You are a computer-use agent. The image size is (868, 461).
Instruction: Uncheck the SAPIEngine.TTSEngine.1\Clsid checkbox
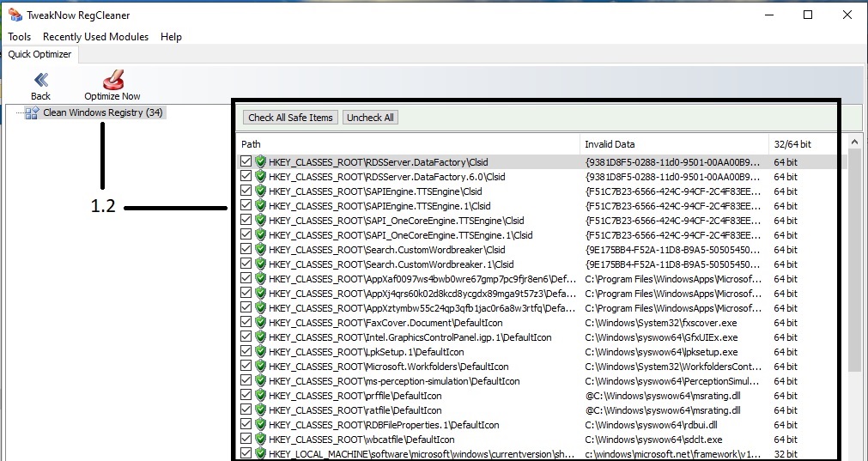coord(246,205)
